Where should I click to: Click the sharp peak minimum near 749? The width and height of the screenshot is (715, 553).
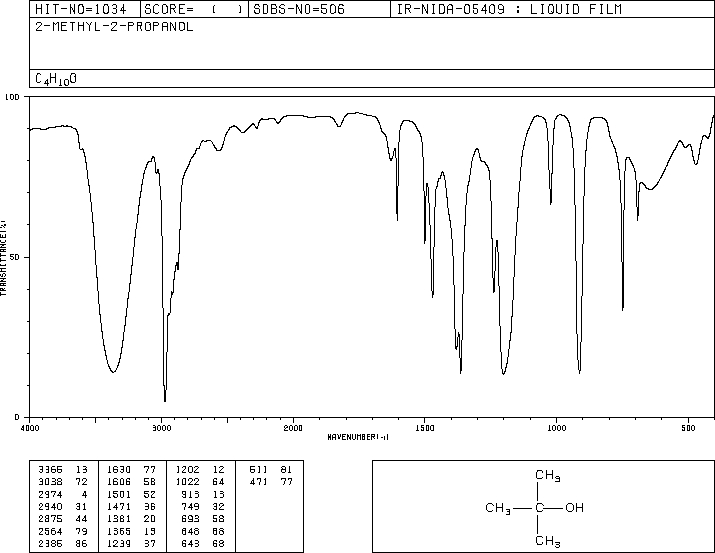coord(622,309)
